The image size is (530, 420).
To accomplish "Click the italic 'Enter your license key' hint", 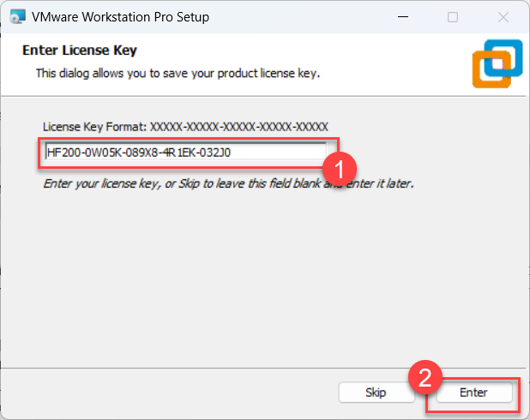I will coord(228,183).
